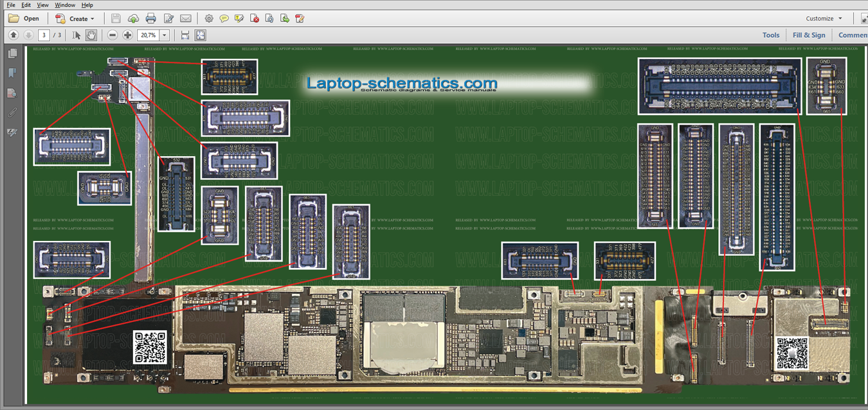The height and width of the screenshot is (410, 868).
Task: Add a sticky note comment bubble
Action: pyautogui.click(x=224, y=19)
